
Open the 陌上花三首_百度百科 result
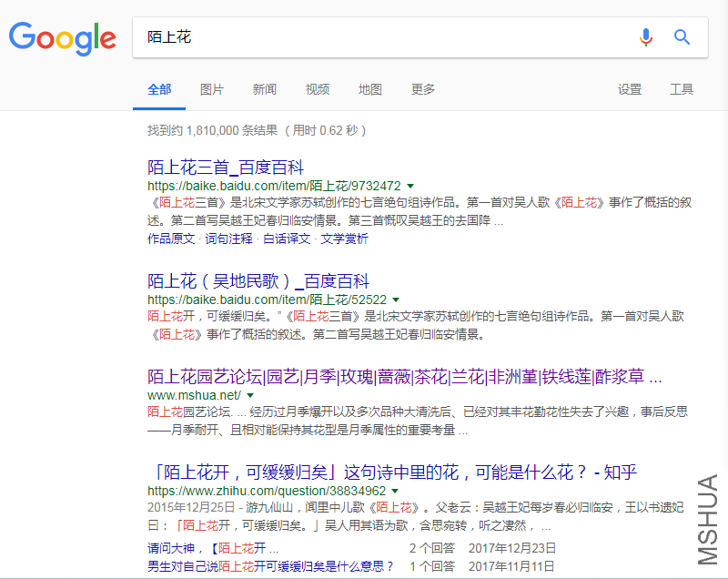pyautogui.click(x=226, y=168)
